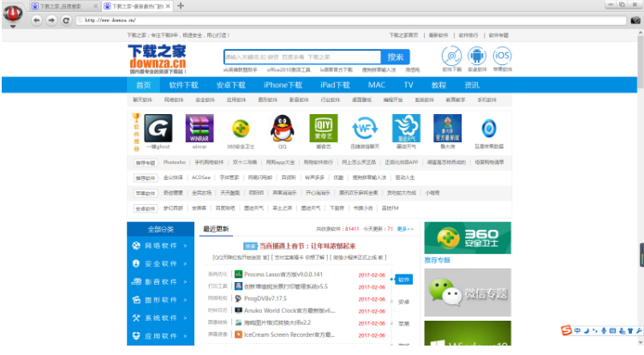
Task: Click the Anuko World Clock list icon
Action: click(x=238, y=310)
